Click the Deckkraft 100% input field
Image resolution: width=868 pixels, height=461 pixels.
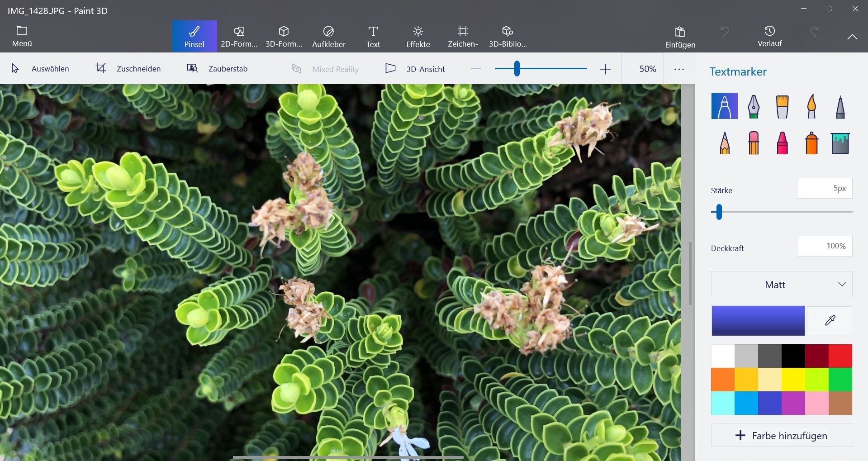(x=825, y=246)
